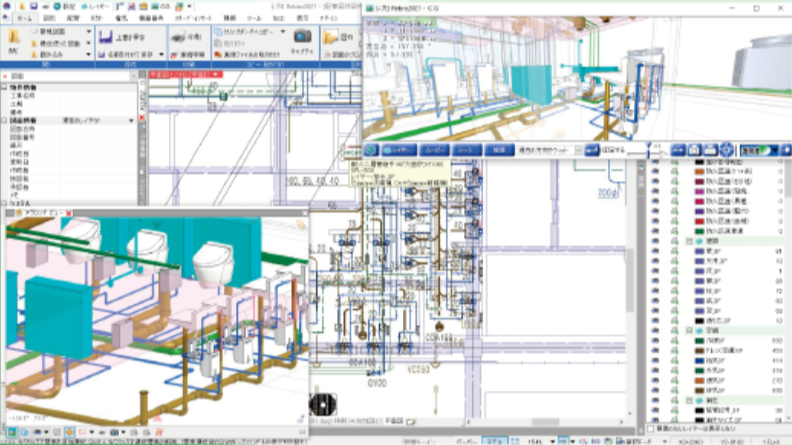Click the モデル button in status bar
This screenshot has height=445, width=792.
(494, 441)
